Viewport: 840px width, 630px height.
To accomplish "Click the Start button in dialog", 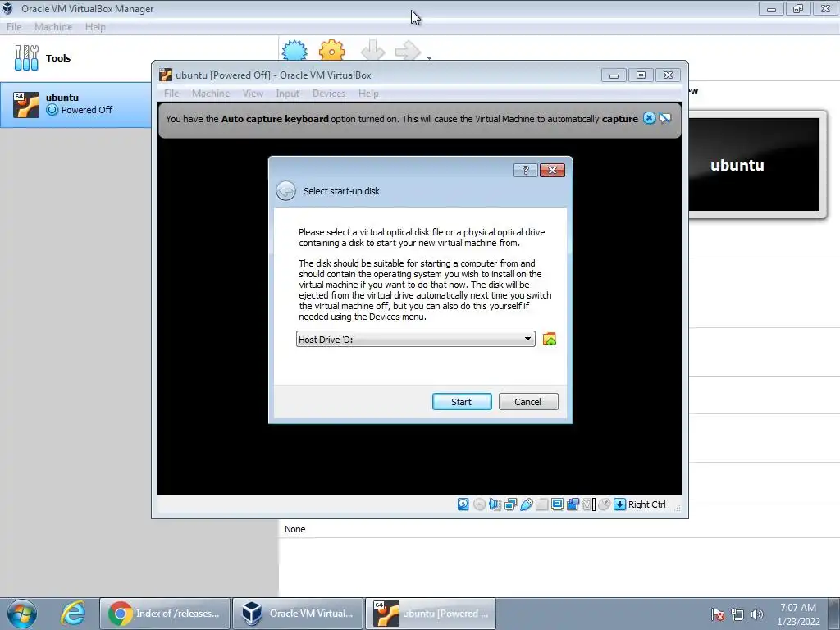I will tap(462, 402).
